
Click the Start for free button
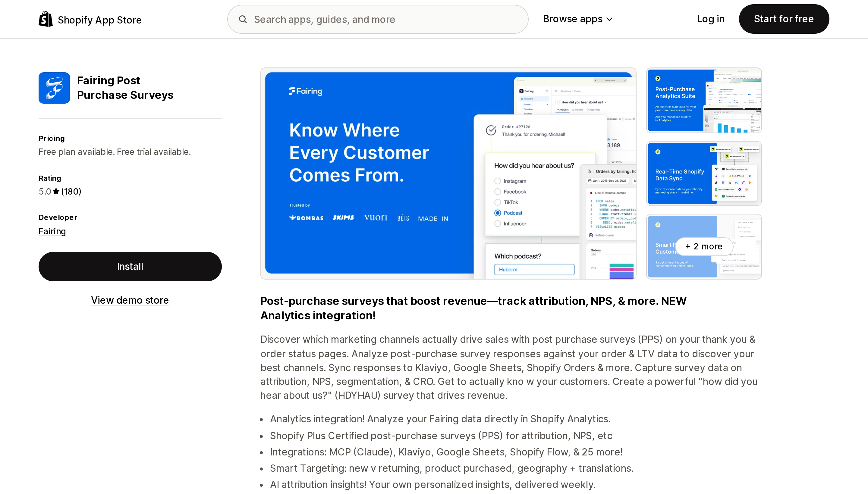(x=784, y=19)
